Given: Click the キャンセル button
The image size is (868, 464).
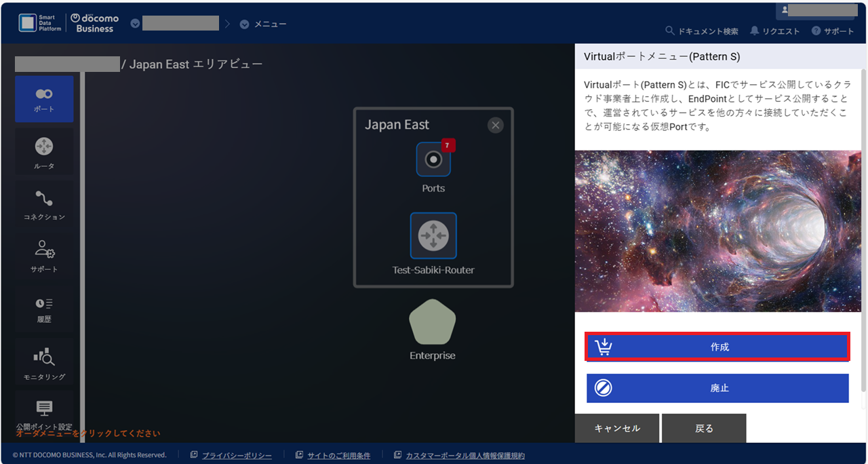Looking at the screenshot, I should [x=617, y=428].
